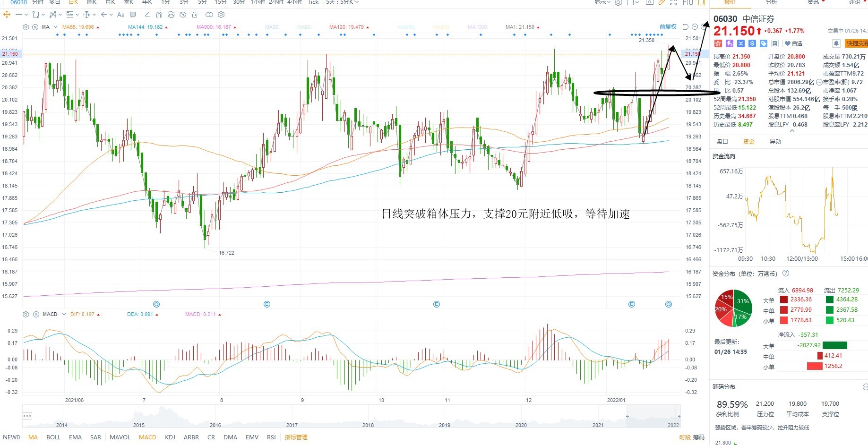Toggle the BOLL indicator
Screen dimensions: 868x445
tap(53, 437)
